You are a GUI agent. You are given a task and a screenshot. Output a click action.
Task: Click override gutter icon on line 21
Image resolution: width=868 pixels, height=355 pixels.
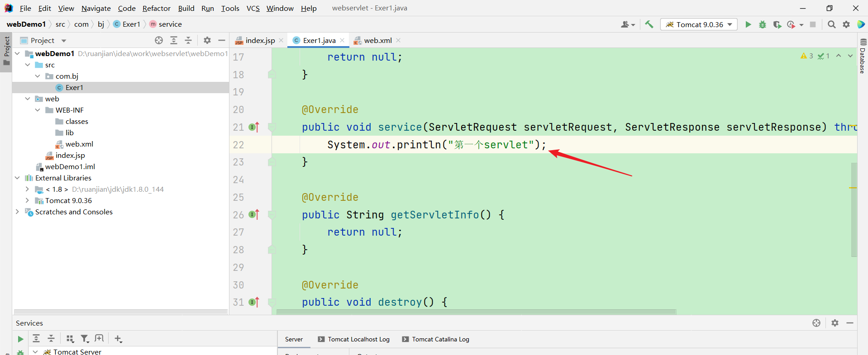coord(254,127)
